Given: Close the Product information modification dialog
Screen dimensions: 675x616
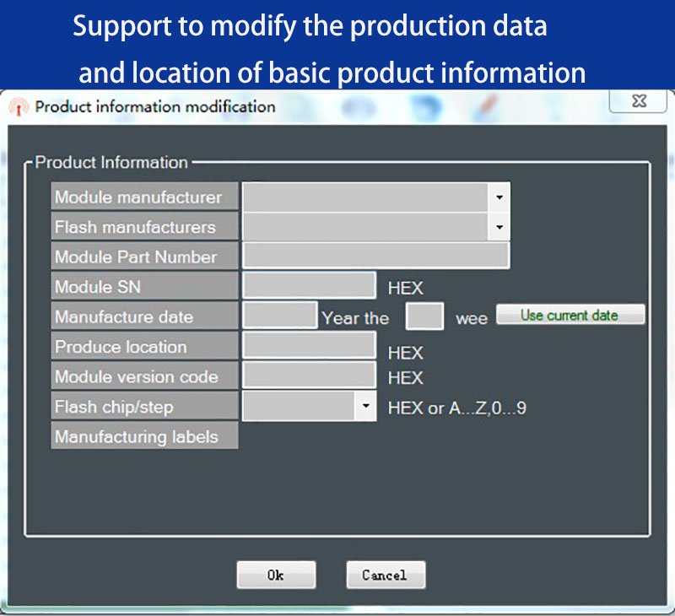Looking at the screenshot, I should (x=639, y=100).
